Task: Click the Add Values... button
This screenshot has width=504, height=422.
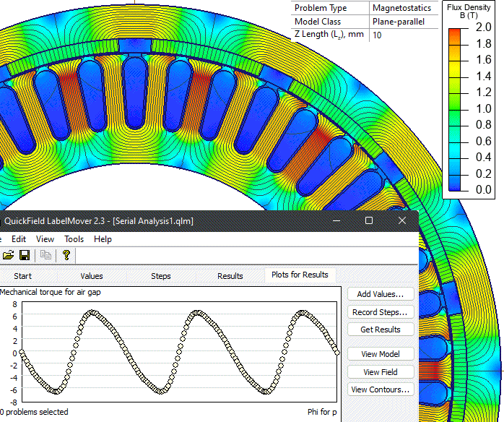Action: [x=381, y=294]
